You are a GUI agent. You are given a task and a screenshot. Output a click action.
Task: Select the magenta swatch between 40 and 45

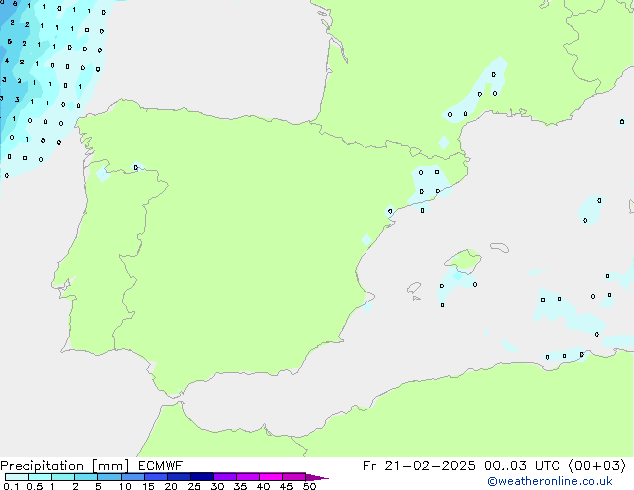pyautogui.click(x=271, y=477)
